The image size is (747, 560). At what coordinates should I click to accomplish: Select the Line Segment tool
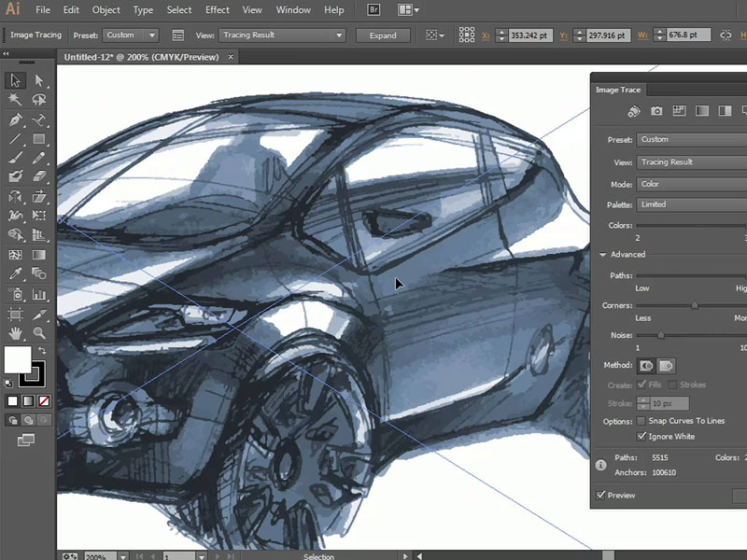15,138
